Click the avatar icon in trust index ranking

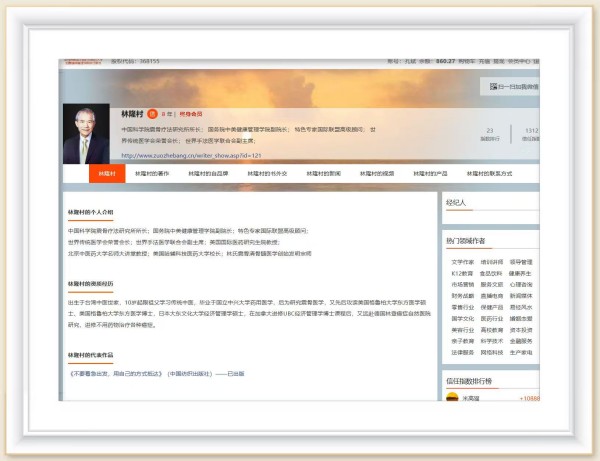[453, 399]
